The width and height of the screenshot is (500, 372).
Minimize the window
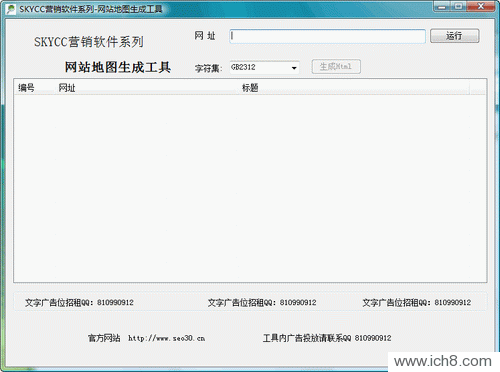pos(442,6)
